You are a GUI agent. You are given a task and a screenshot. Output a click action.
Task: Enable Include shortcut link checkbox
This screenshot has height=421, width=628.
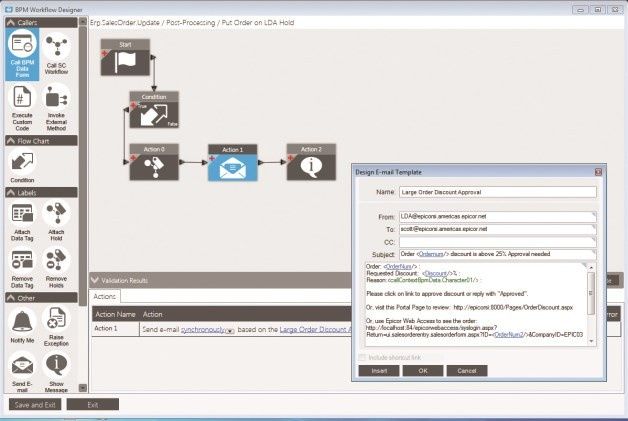(362, 357)
